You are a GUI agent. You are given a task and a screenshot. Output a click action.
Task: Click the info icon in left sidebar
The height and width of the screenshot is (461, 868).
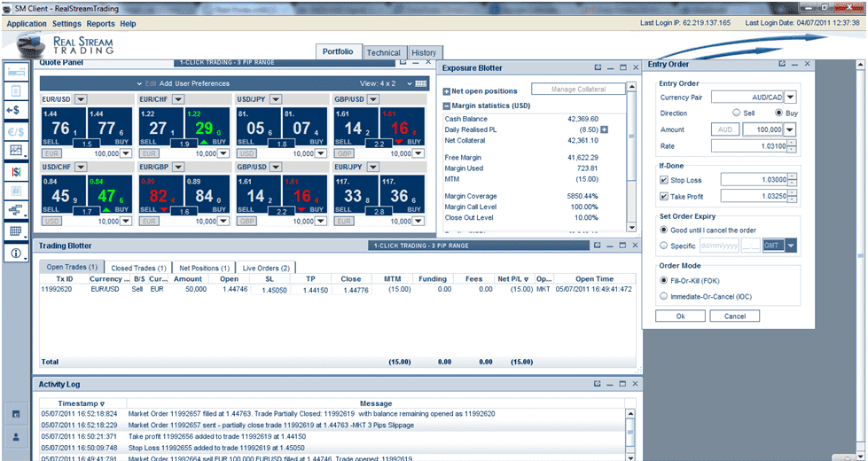tap(15, 254)
